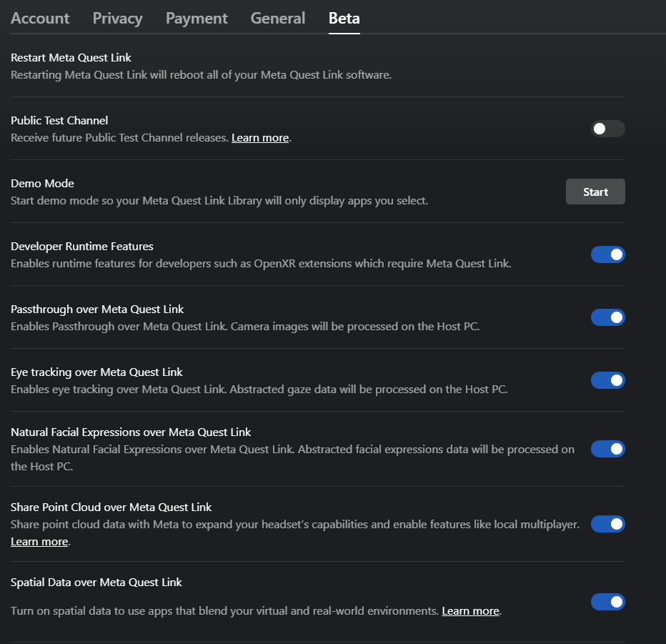Select the Beta tab
Image resolution: width=666 pixels, height=644 pixels.
(x=344, y=18)
